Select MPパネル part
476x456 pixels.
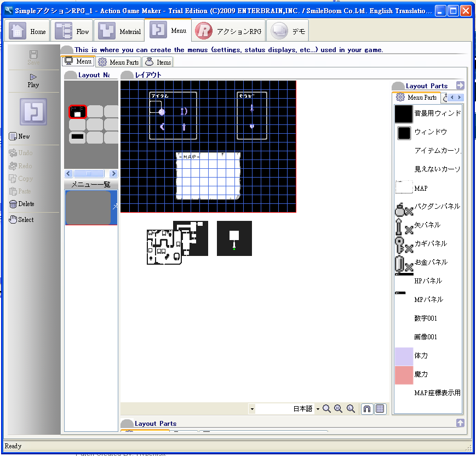click(428, 300)
